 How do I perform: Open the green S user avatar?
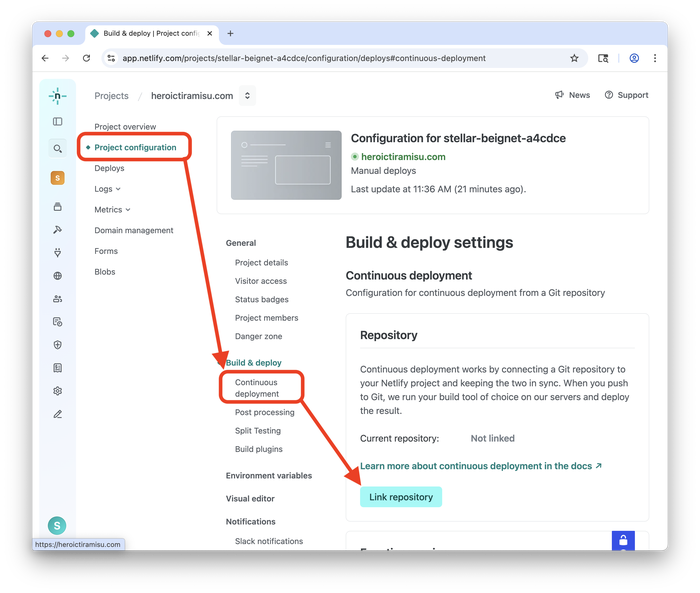pyautogui.click(x=57, y=526)
